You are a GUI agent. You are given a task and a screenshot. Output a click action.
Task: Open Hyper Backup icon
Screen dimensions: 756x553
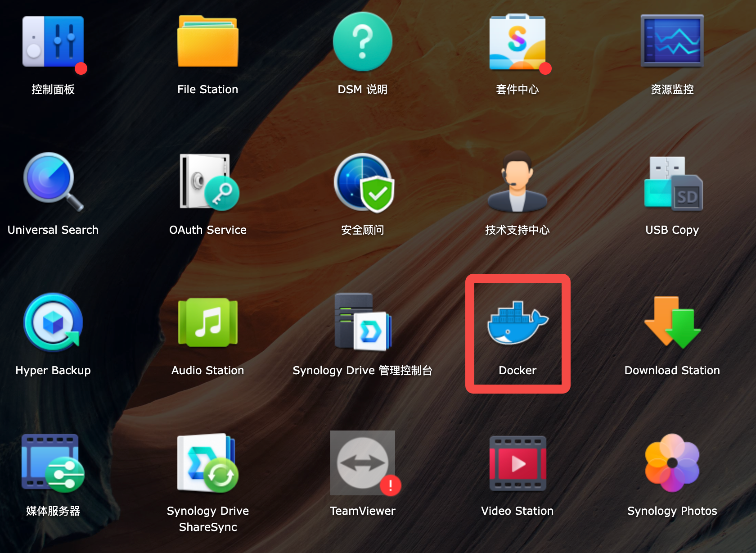(x=53, y=322)
